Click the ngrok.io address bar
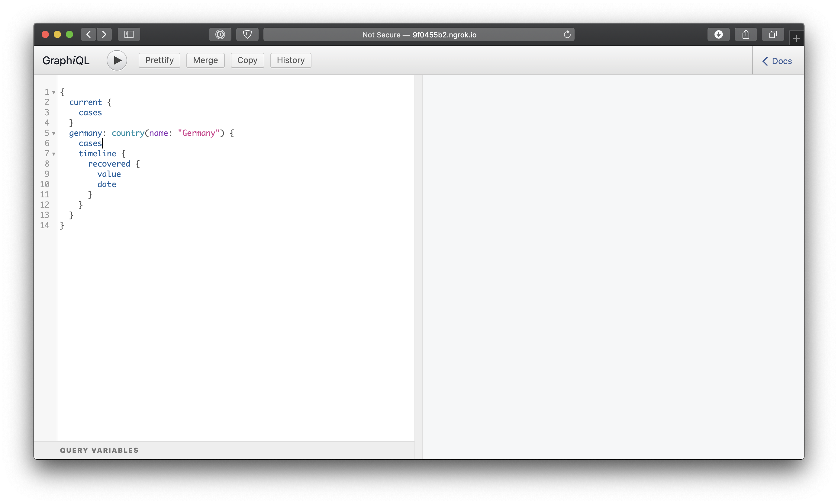838x504 pixels. point(419,35)
